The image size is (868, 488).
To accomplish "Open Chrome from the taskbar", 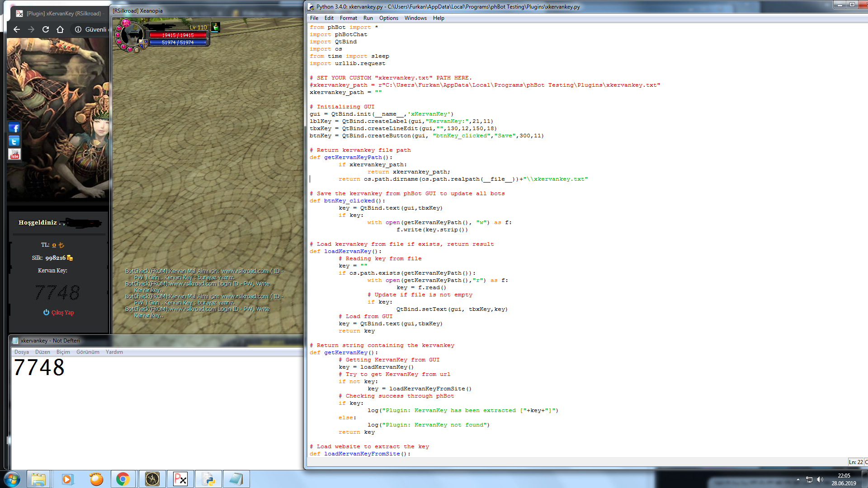I will coord(123,479).
